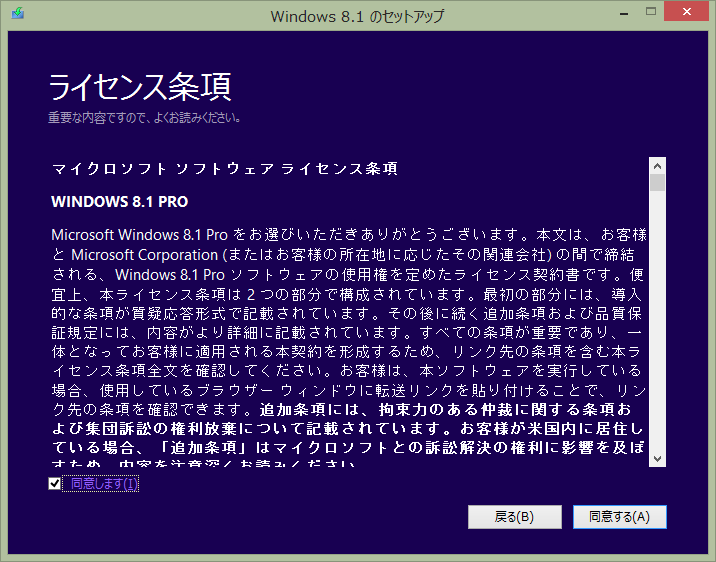716x562 pixels.
Task: Minimize the Windows 8.1 setup window
Action: click(624, 13)
